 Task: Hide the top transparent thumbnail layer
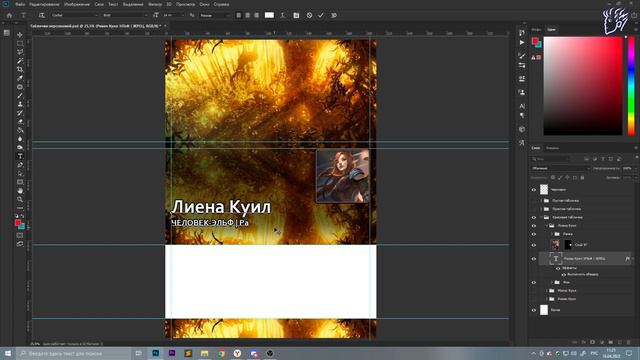(x=533, y=190)
